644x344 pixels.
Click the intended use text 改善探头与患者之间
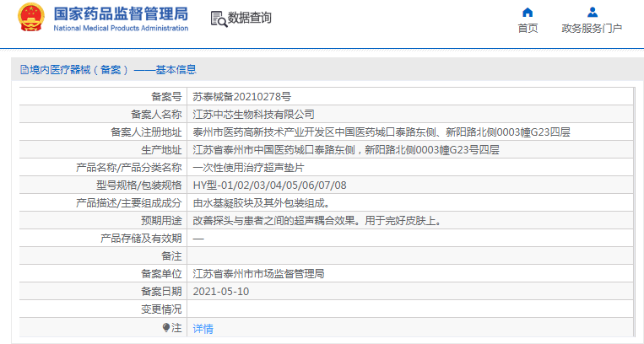pyautogui.click(x=317, y=220)
